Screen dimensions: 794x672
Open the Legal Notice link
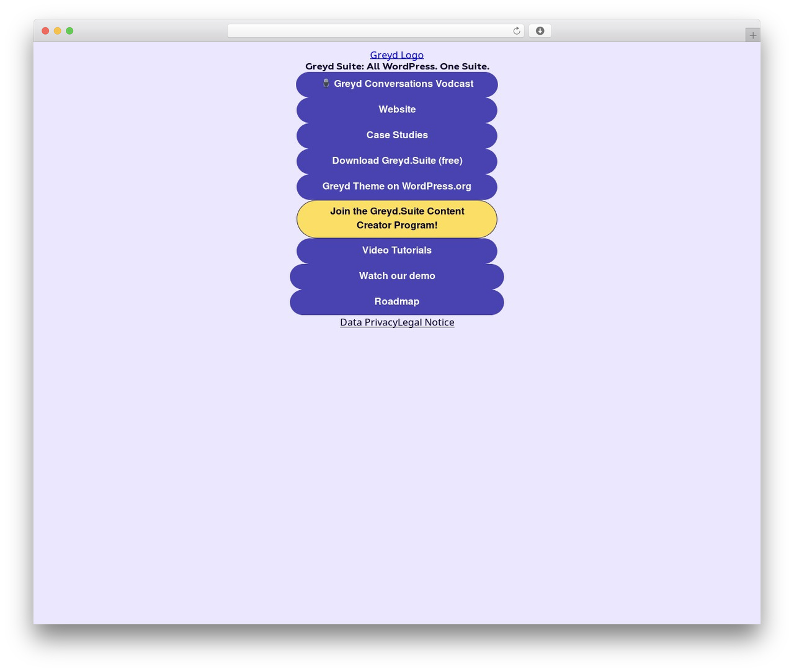coord(426,322)
